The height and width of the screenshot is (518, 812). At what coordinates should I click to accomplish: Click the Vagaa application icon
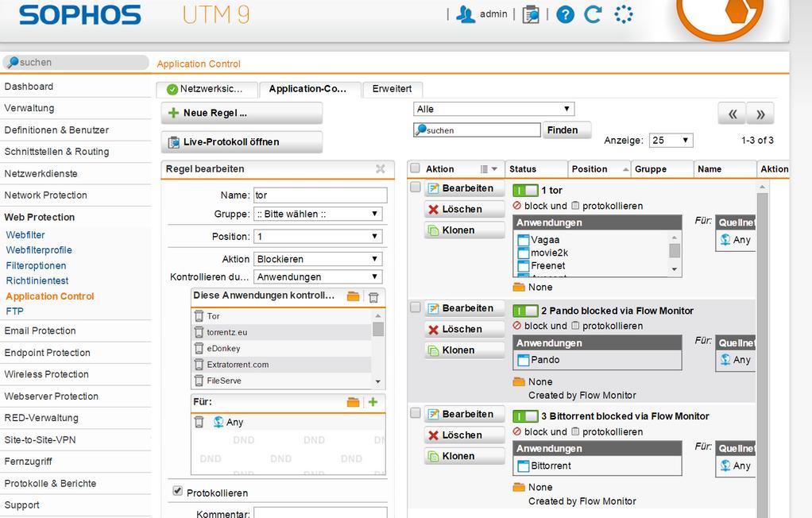click(524, 241)
